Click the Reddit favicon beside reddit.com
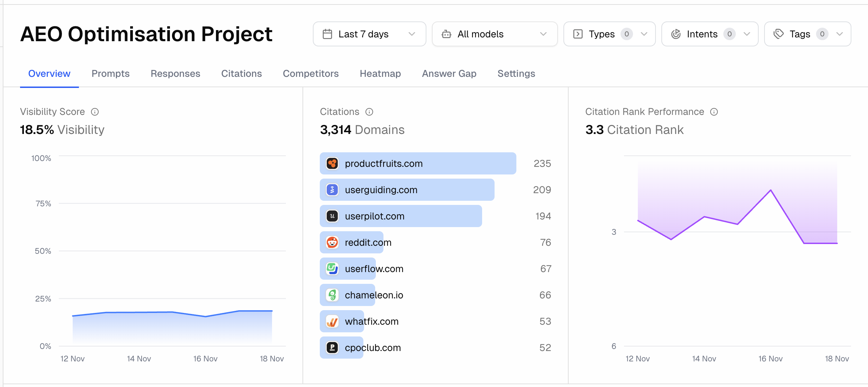Screen dimensions: 868x387 coord(332,242)
